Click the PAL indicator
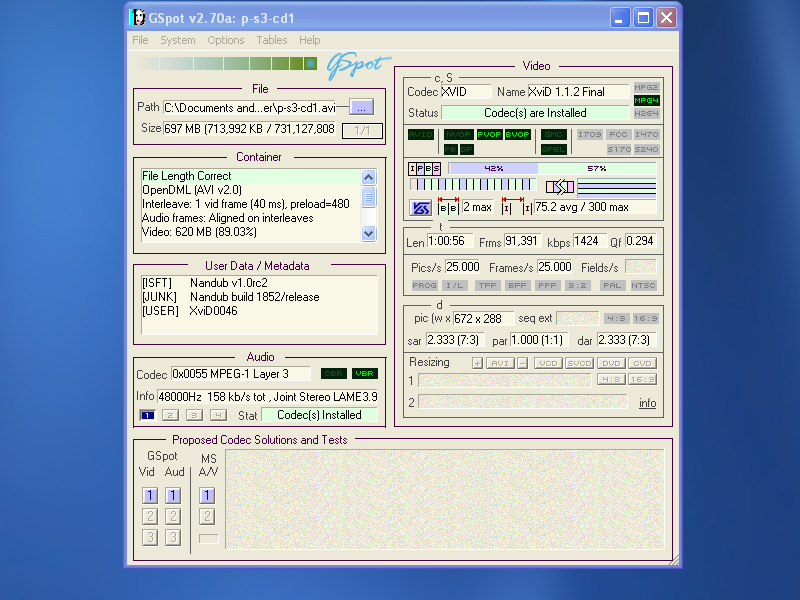800x600 pixels. [612, 285]
